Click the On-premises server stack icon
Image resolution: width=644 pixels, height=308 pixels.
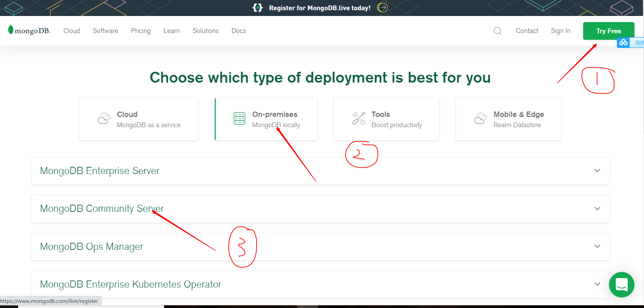tap(239, 118)
